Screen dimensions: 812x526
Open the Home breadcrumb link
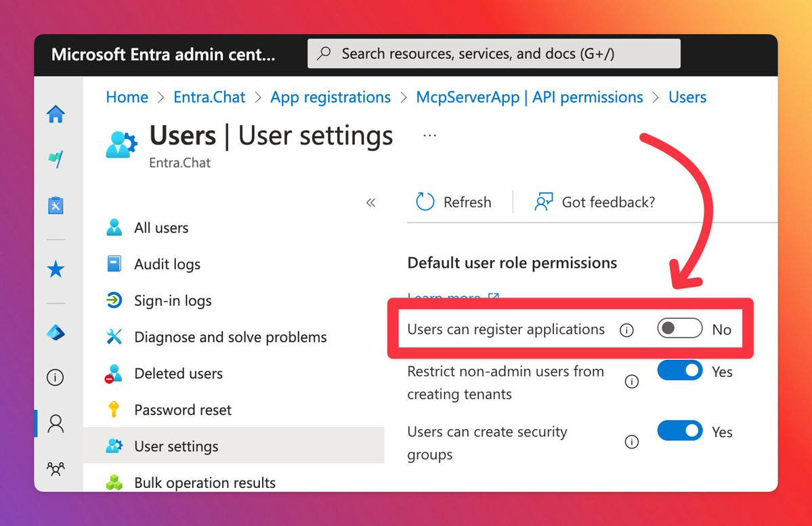tap(127, 97)
